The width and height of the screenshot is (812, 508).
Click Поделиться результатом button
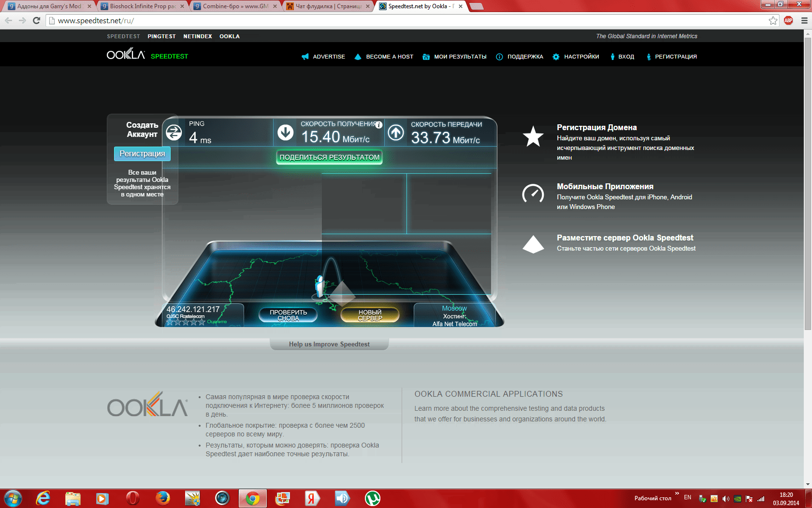coord(329,157)
